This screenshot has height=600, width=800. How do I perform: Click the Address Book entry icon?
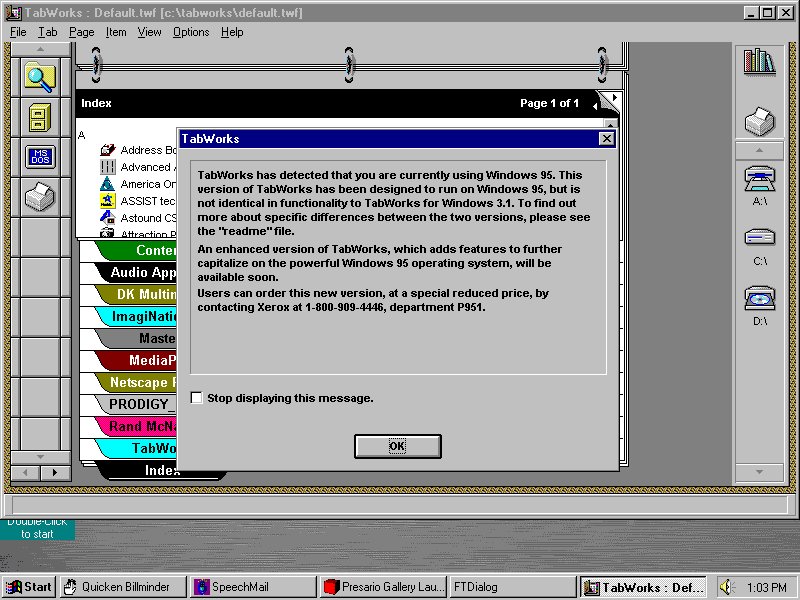click(x=108, y=150)
